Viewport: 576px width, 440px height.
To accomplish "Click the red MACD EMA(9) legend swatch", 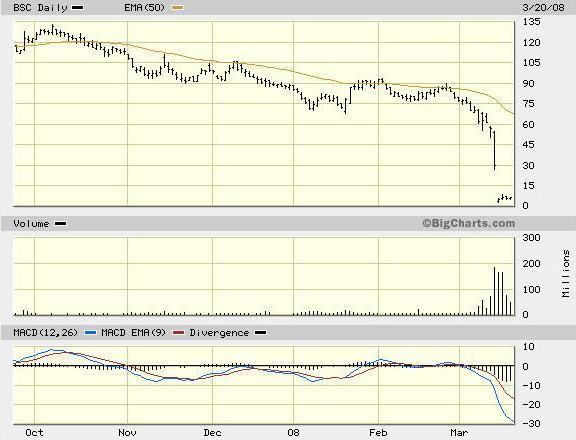I will pyautogui.click(x=179, y=333).
